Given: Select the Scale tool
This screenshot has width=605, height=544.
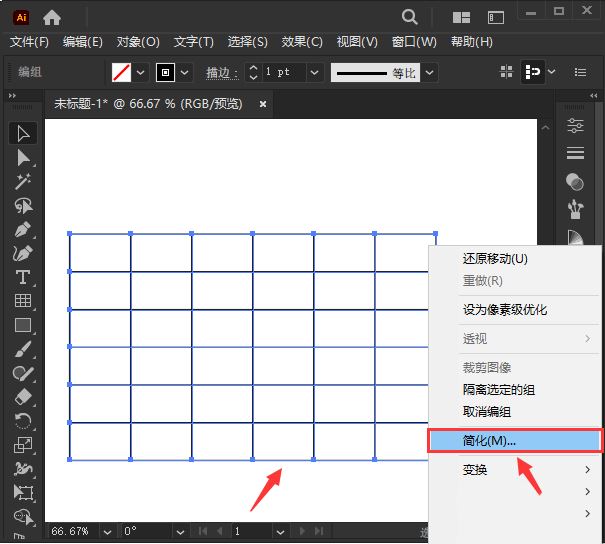Looking at the screenshot, I should pos(23,445).
